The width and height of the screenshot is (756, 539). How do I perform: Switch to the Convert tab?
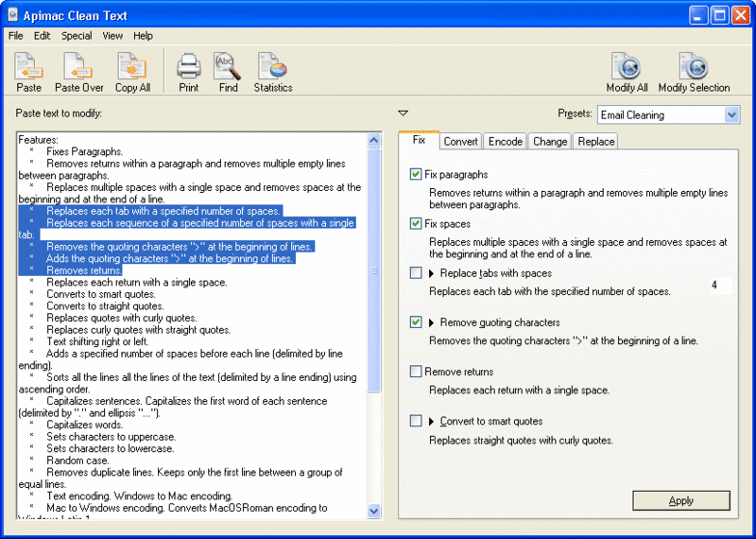coord(460,142)
